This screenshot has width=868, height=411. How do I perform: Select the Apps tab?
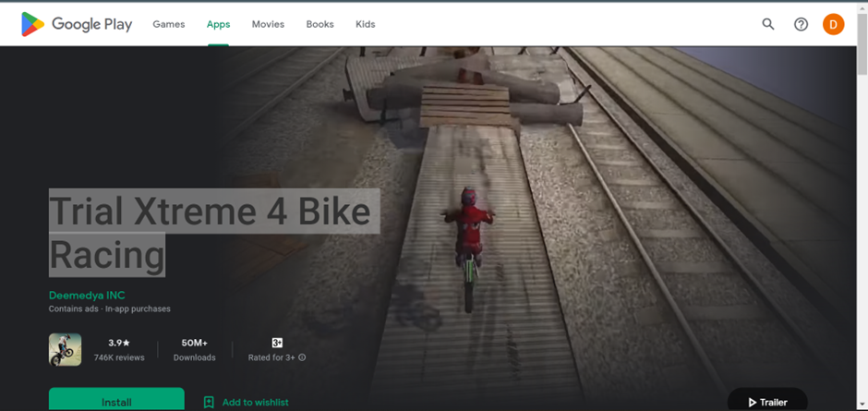point(219,24)
